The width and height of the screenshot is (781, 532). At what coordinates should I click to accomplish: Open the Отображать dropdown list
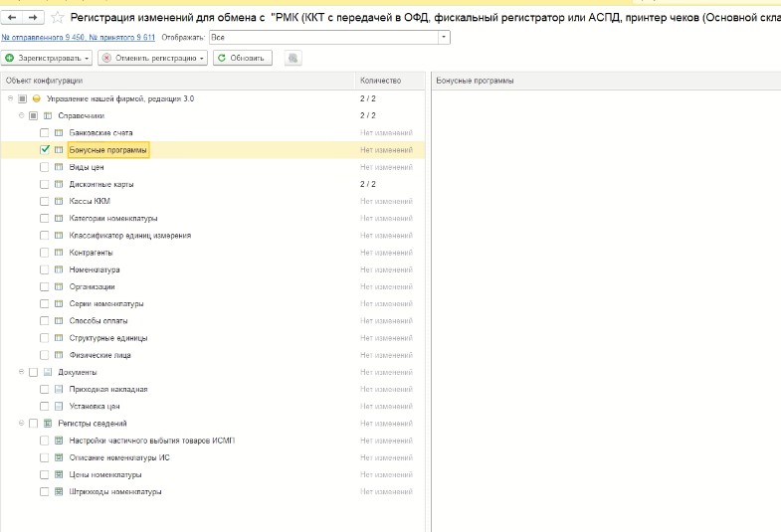click(444, 37)
